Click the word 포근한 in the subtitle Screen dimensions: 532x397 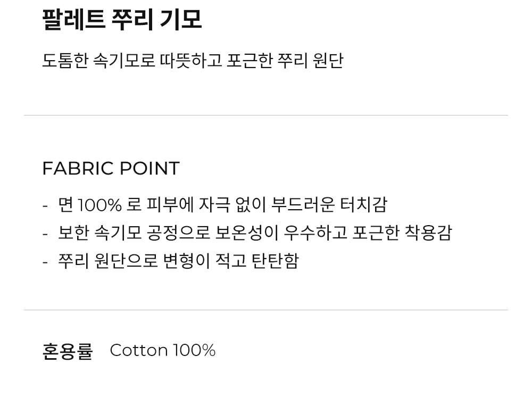250,60
